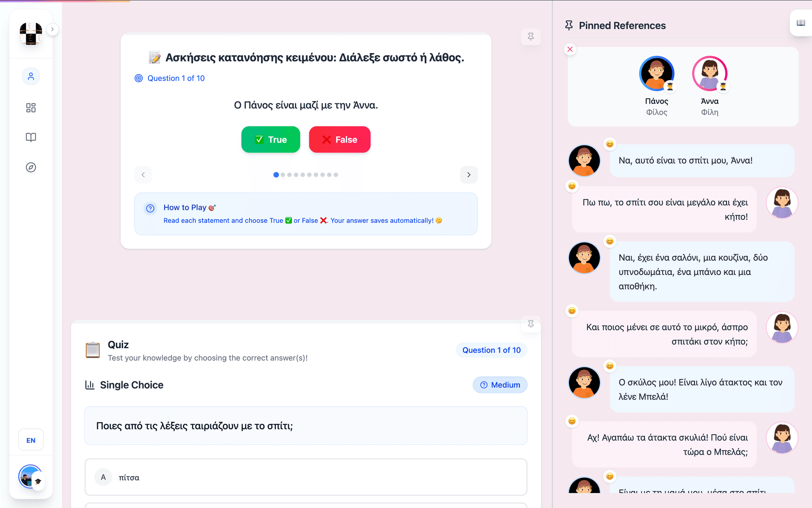
Task: Click the quiz question 'Ποιες από τις λέξεις'
Action: pos(306,426)
